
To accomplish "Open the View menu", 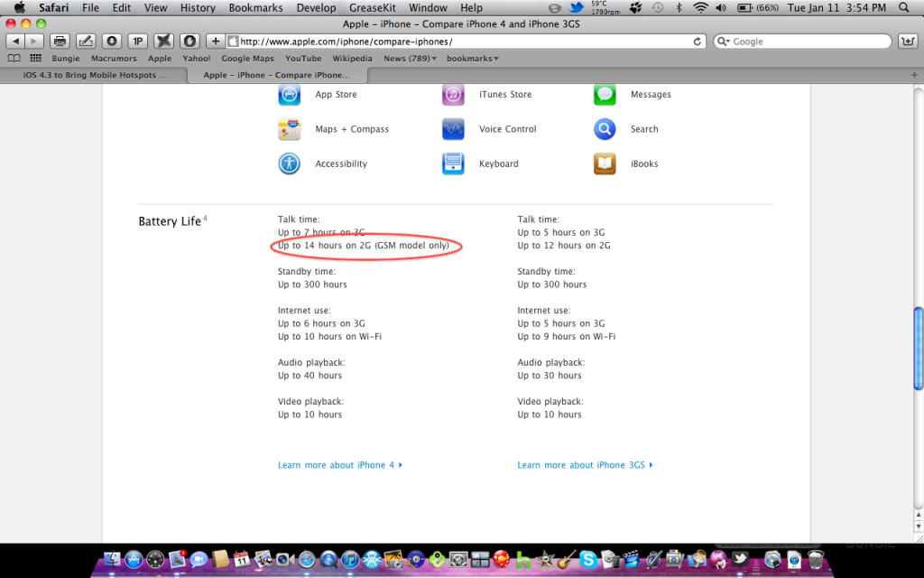I will (155, 7).
